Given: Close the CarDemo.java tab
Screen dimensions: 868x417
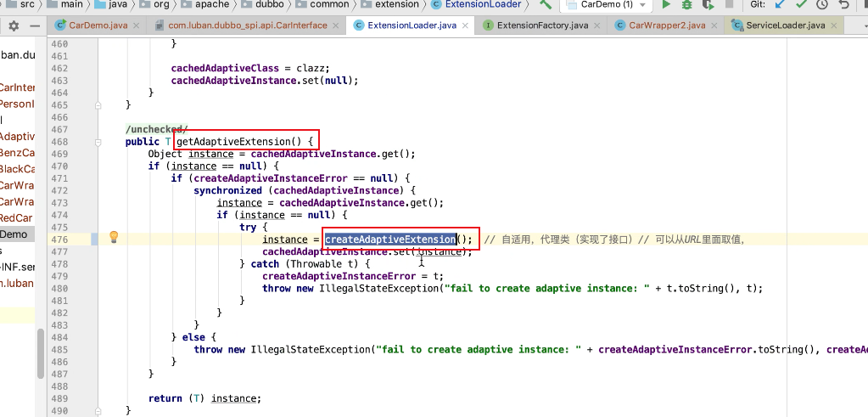Looking at the screenshot, I should click(137, 25).
